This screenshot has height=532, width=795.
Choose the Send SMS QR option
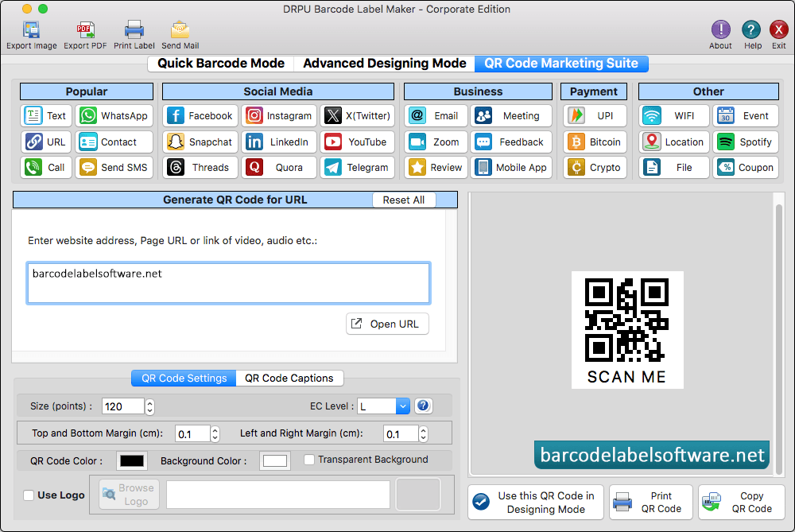point(114,167)
